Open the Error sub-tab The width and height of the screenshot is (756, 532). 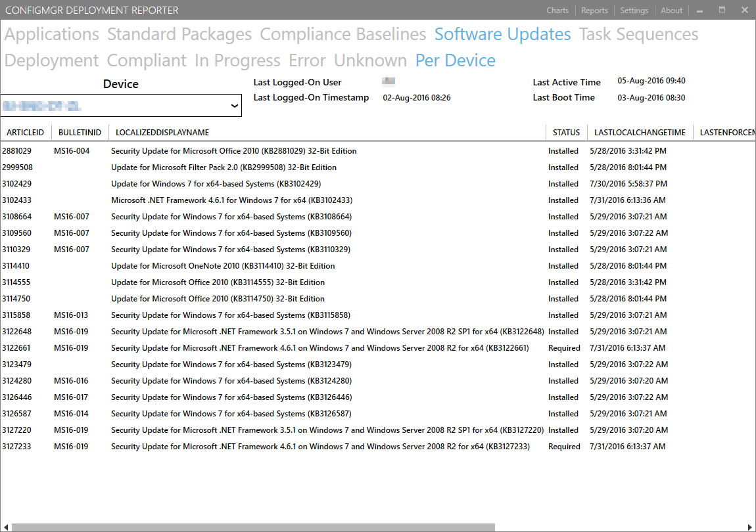pos(307,60)
